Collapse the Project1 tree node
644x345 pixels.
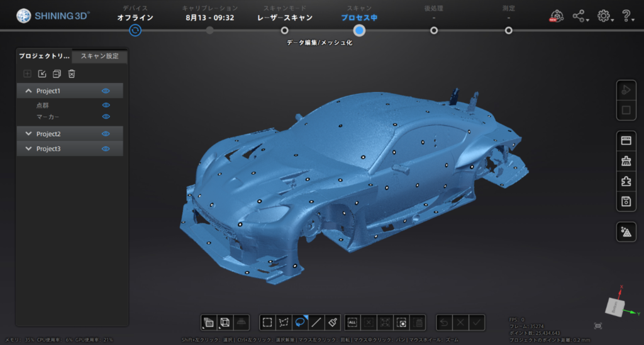pyautogui.click(x=28, y=91)
